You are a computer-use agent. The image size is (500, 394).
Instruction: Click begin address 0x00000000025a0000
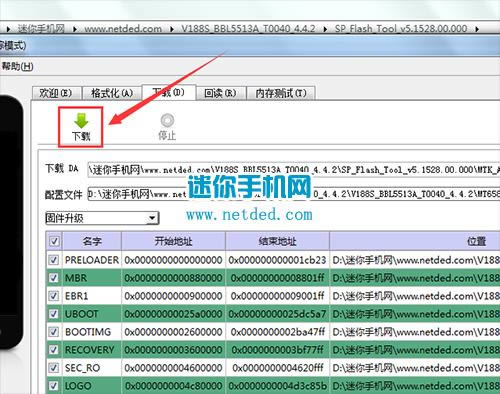click(173, 314)
